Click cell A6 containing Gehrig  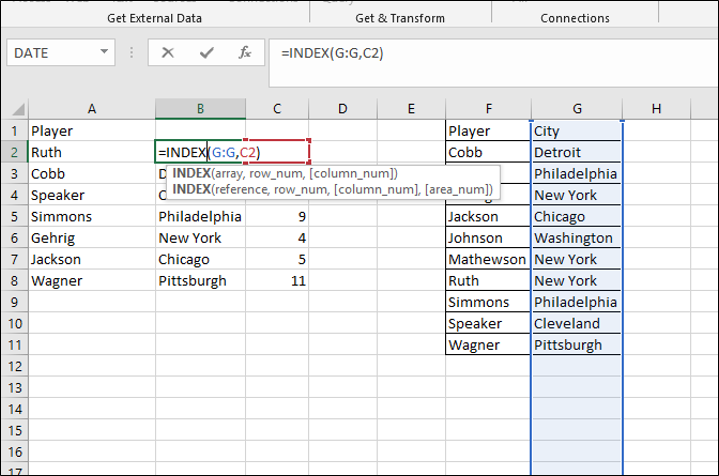pos(92,238)
